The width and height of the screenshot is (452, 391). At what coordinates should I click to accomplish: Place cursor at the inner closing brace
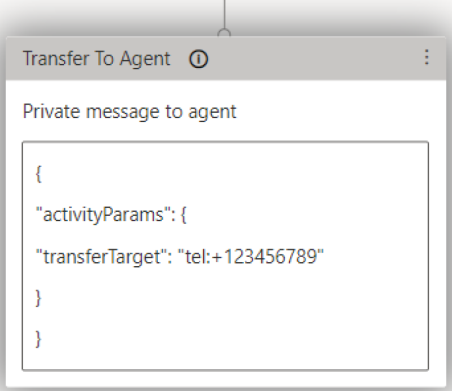[38, 298]
